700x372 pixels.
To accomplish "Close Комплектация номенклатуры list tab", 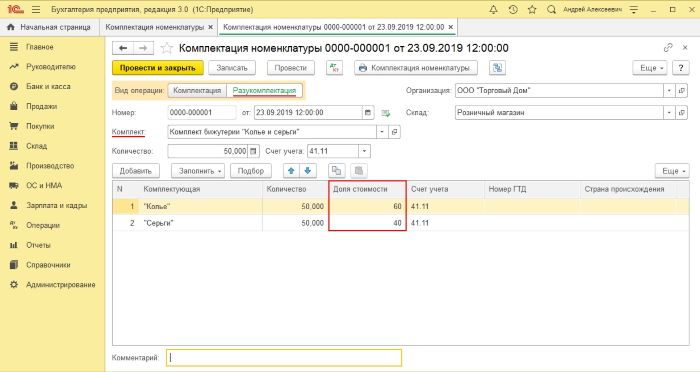I will pos(211,27).
